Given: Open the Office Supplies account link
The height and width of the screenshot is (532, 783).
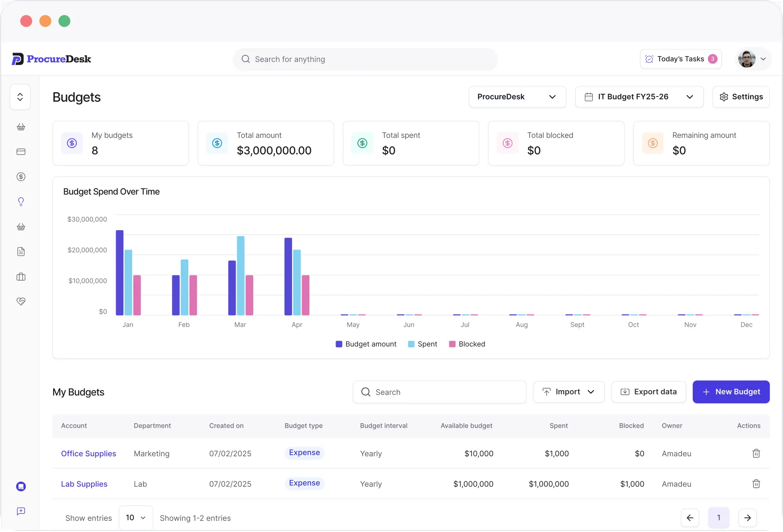Looking at the screenshot, I should click(88, 454).
